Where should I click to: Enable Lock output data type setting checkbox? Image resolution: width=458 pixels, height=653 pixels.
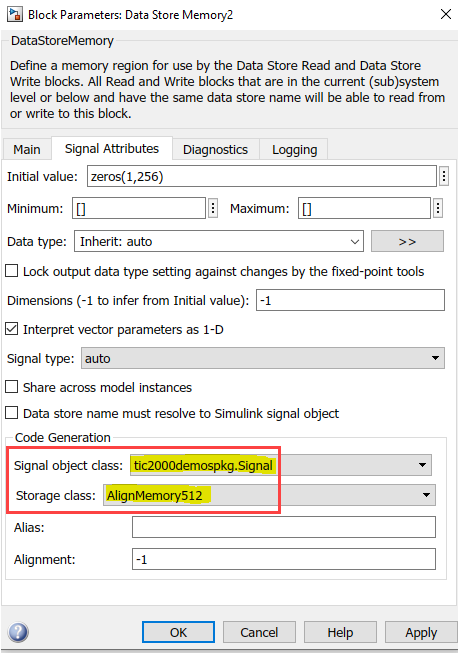pos(12,271)
